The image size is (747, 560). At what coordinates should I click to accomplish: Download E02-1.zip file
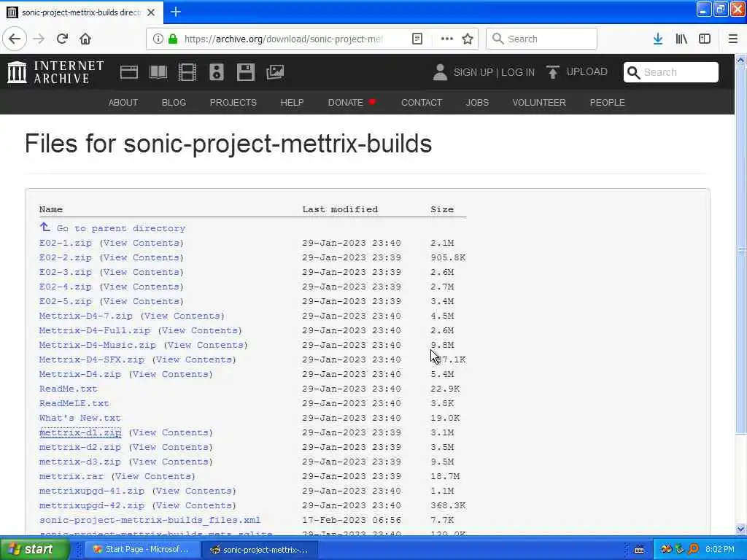(65, 243)
